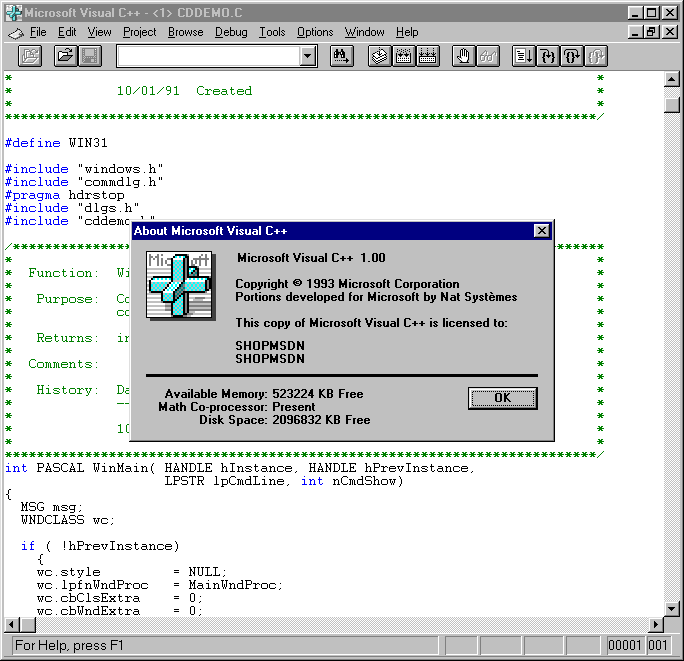Viewport: 684px width, 661px height.
Task: Click the '10/01/91 Created' comment text
Action: [x=184, y=91]
